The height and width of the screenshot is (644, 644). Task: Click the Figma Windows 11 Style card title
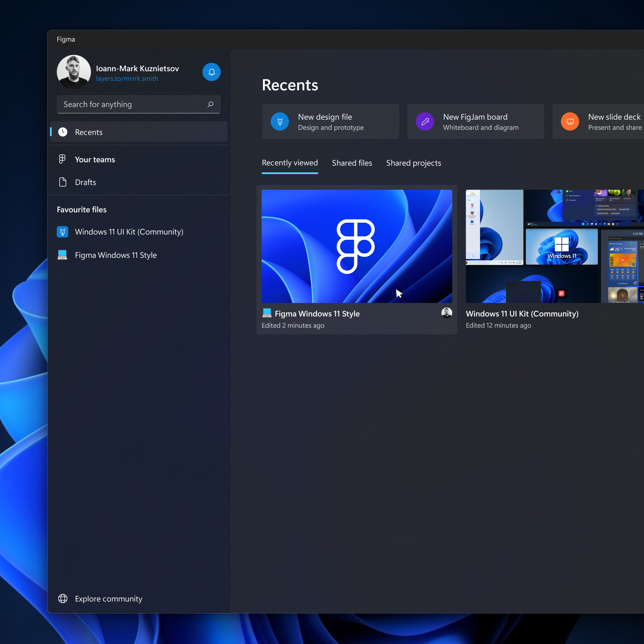point(317,314)
